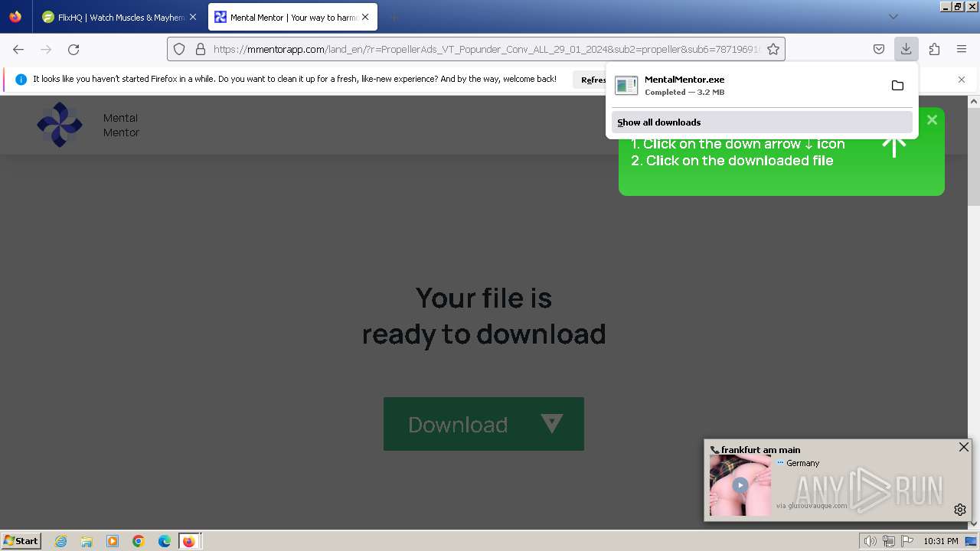Open the tracking protection shield icon
The width and height of the screenshot is (980, 551).
coord(179,49)
